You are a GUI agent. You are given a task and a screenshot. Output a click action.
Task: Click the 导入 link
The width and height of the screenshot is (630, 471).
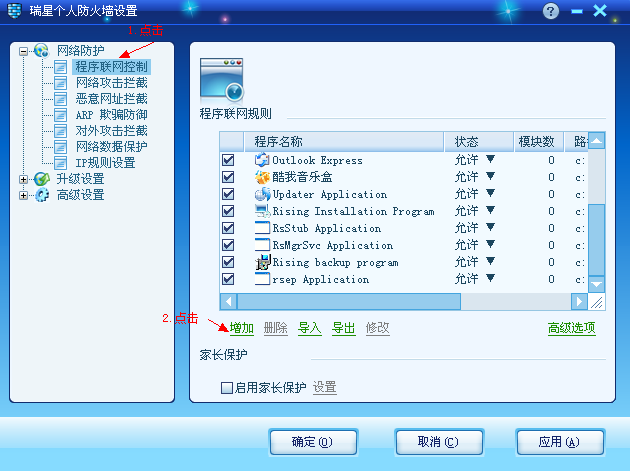pos(309,328)
